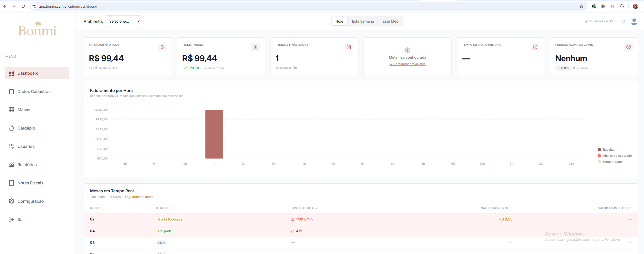The image size is (644, 254).
Task: Open Usuários via the people icon
Action: tap(11, 146)
